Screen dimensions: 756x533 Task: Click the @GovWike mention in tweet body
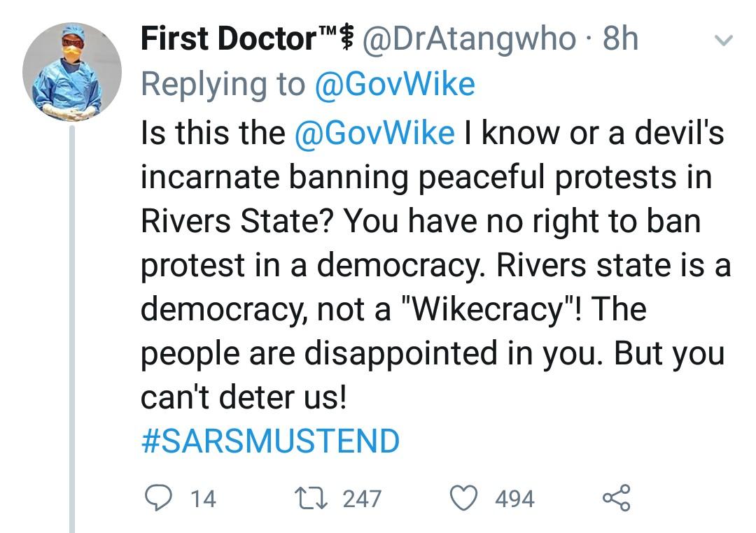tap(374, 132)
